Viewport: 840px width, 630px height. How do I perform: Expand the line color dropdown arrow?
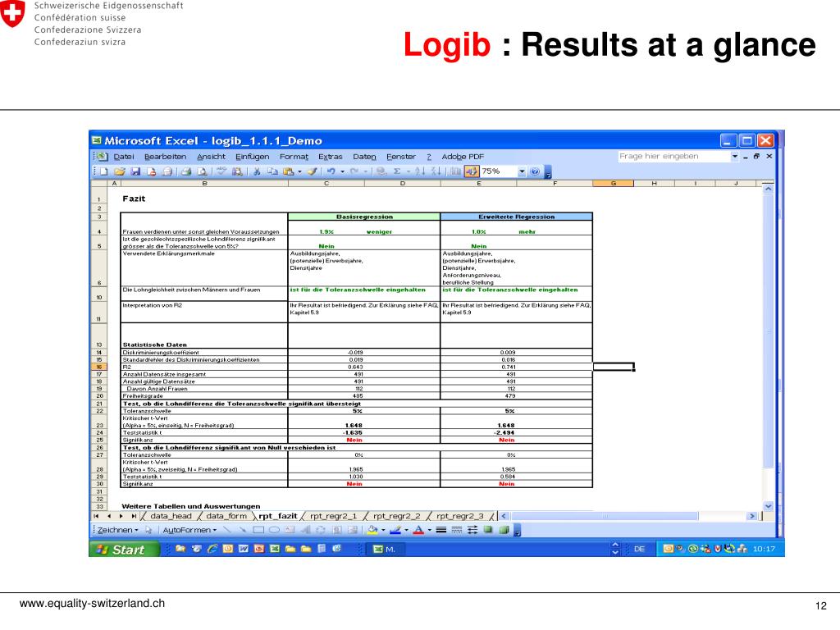(x=407, y=530)
